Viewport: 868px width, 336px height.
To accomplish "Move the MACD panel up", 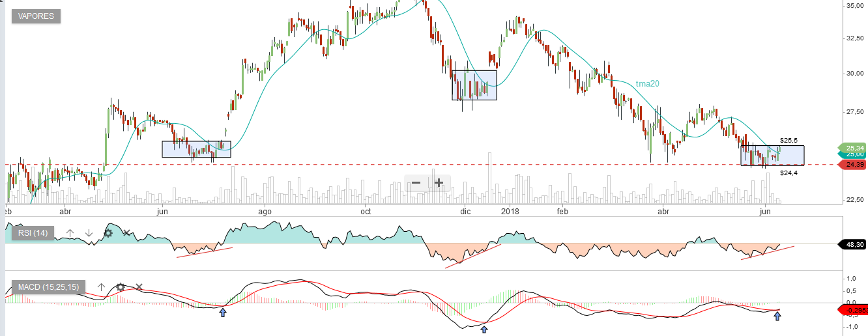I will click(101, 287).
